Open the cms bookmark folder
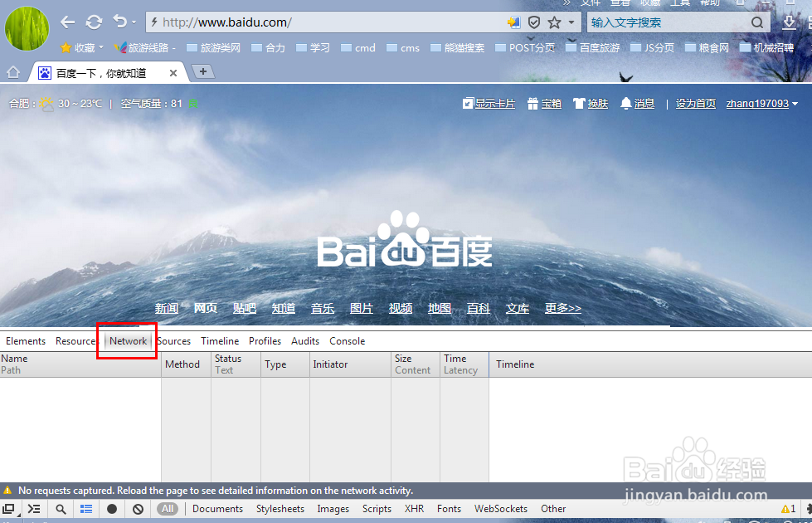 (403, 47)
